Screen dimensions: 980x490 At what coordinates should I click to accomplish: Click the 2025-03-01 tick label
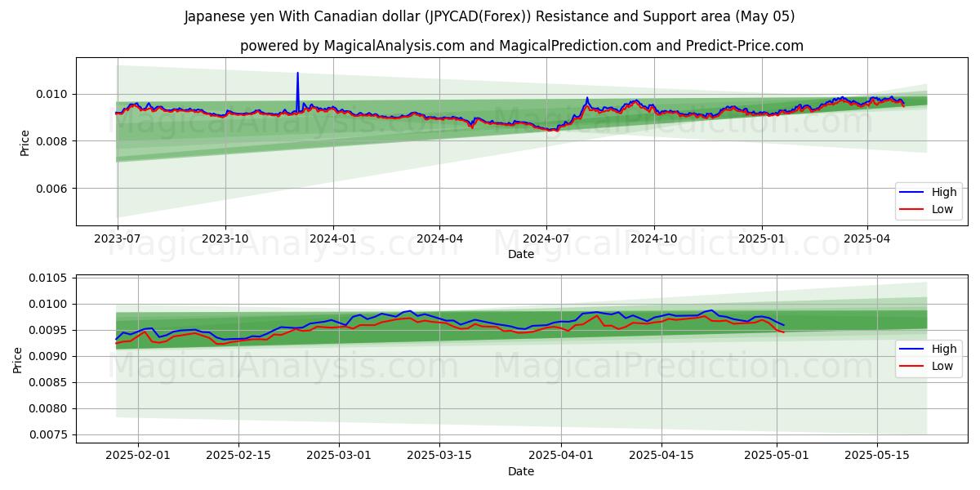[x=339, y=456]
